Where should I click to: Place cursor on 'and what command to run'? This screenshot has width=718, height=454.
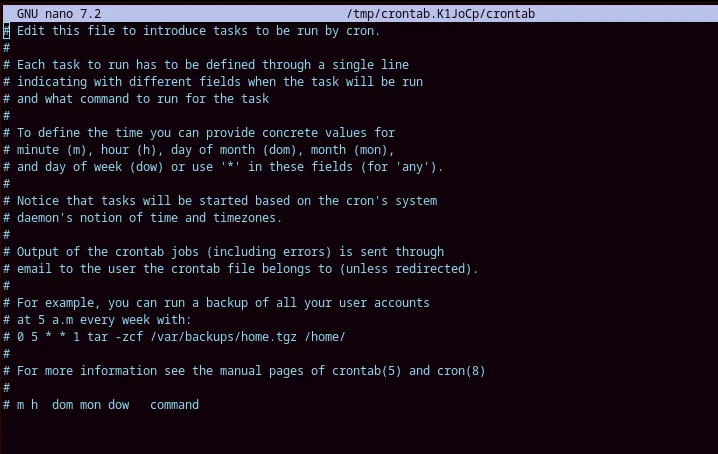pos(136,98)
